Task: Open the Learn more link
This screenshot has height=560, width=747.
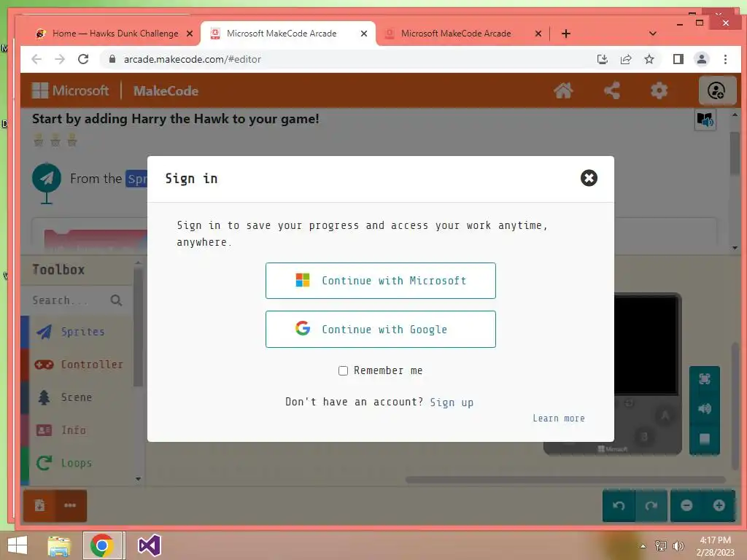Action: coord(558,418)
